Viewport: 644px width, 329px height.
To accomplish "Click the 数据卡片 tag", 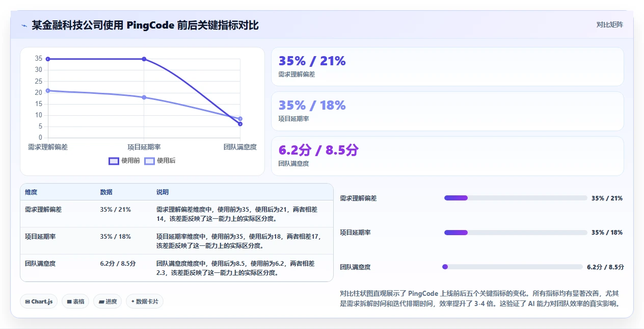I will (x=145, y=301).
